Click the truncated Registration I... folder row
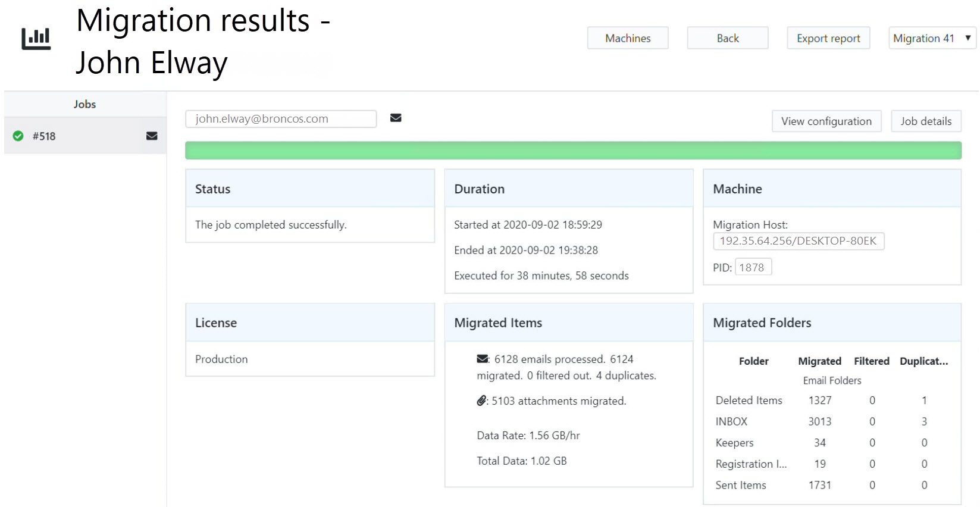This screenshot has height=507, width=980. click(x=832, y=464)
